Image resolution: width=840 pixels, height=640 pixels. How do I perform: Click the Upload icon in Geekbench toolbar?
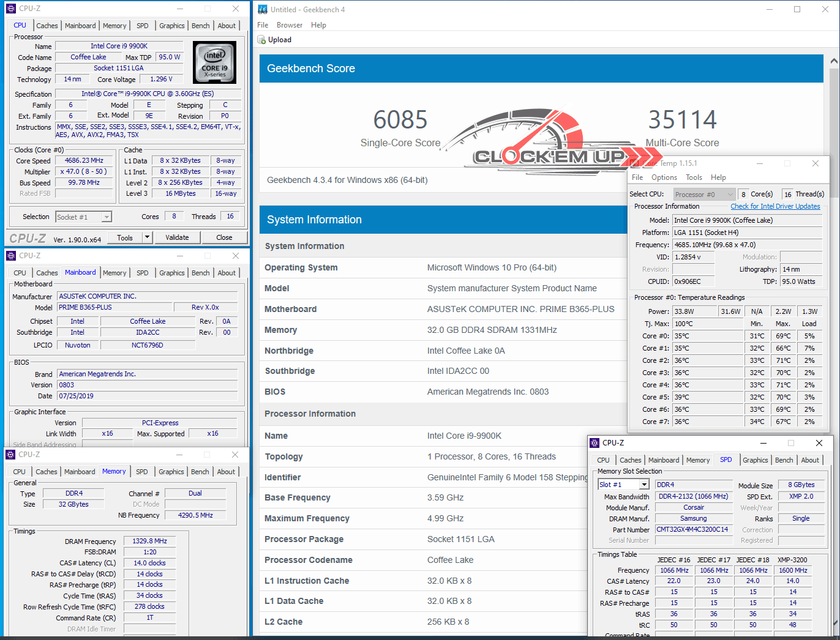point(262,40)
